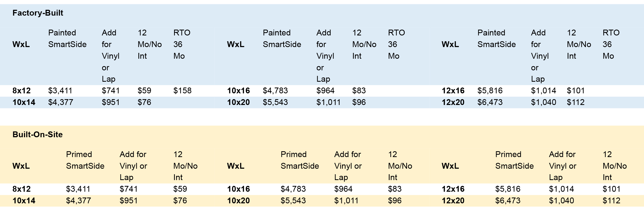Click the $158 RTO 36 Mo price

coord(182,91)
